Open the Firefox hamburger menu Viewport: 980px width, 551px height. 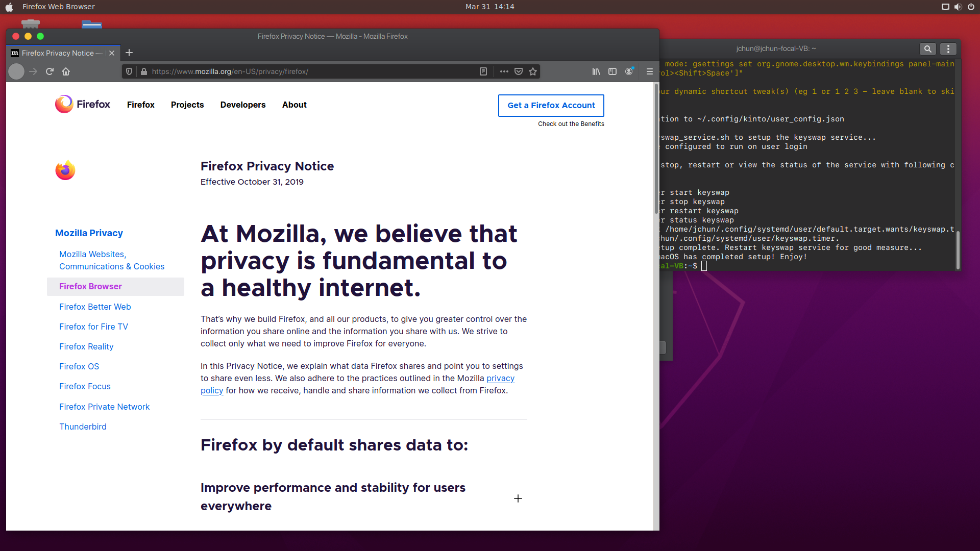[x=649, y=71]
